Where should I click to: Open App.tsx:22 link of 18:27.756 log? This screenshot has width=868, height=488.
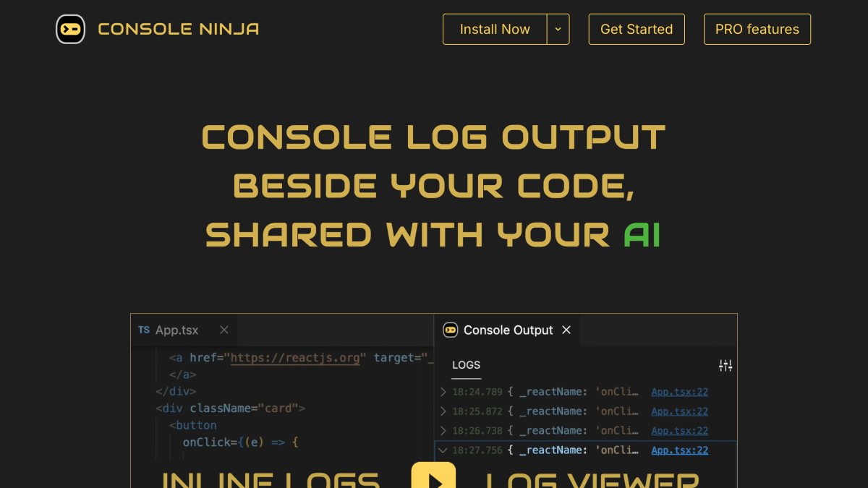click(x=679, y=450)
